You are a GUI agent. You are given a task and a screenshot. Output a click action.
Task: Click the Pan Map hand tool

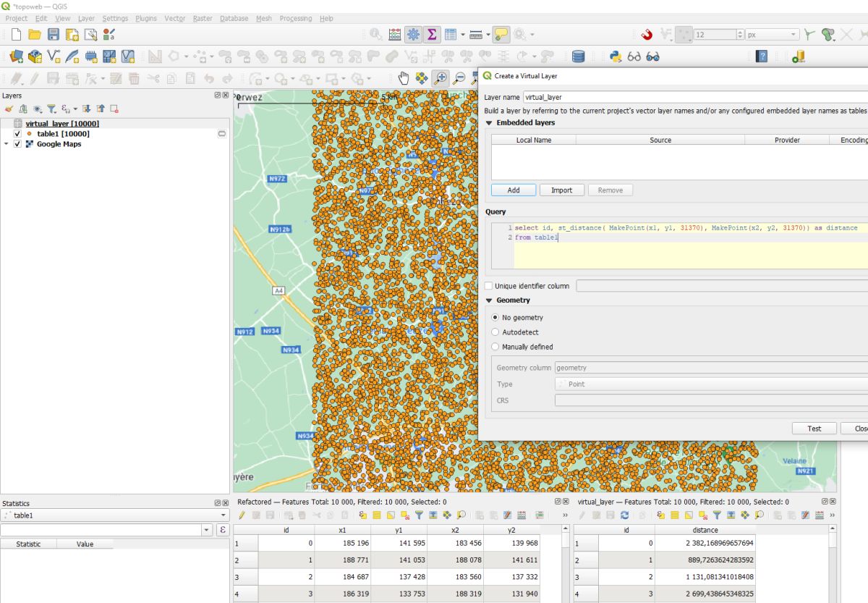coord(404,79)
